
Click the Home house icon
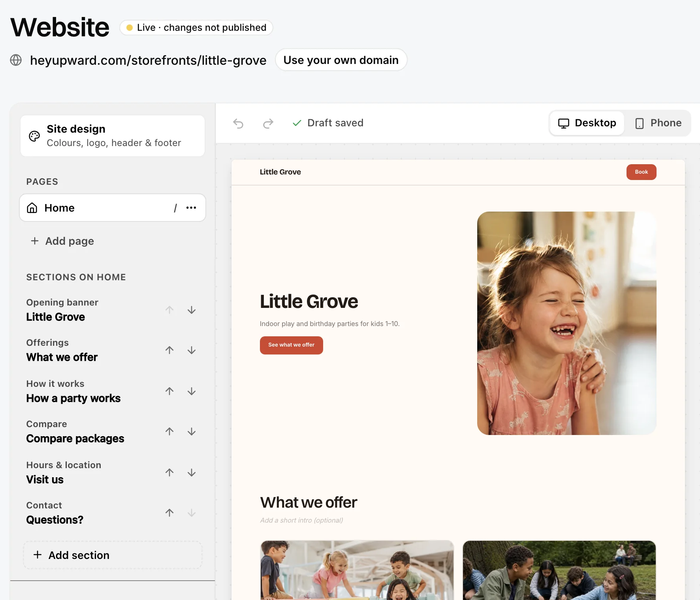tap(32, 208)
